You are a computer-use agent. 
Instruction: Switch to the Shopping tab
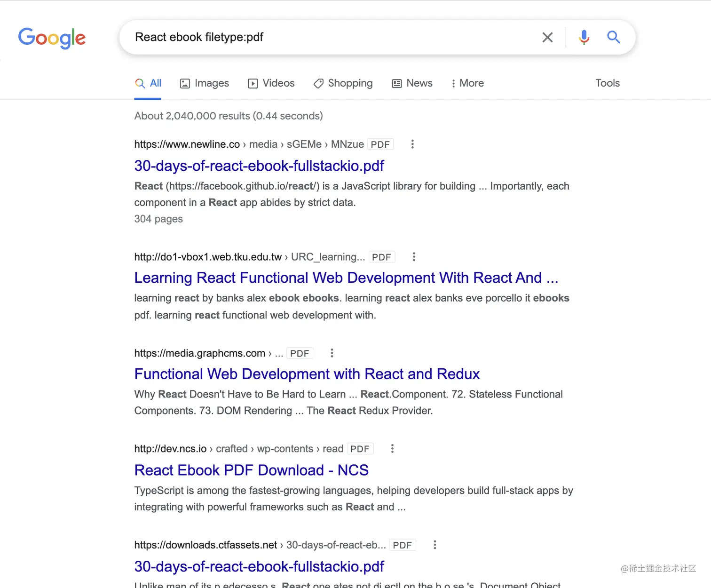pyautogui.click(x=343, y=83)
